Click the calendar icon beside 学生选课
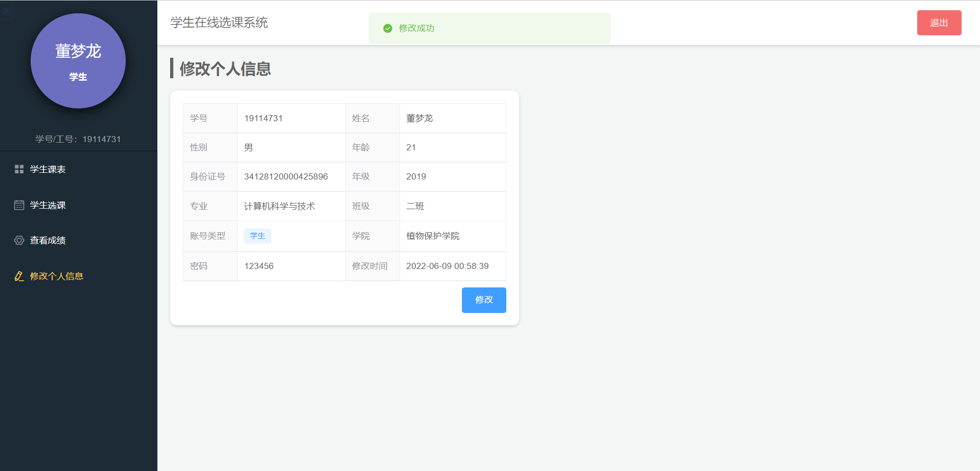 [x=19, y=205]
